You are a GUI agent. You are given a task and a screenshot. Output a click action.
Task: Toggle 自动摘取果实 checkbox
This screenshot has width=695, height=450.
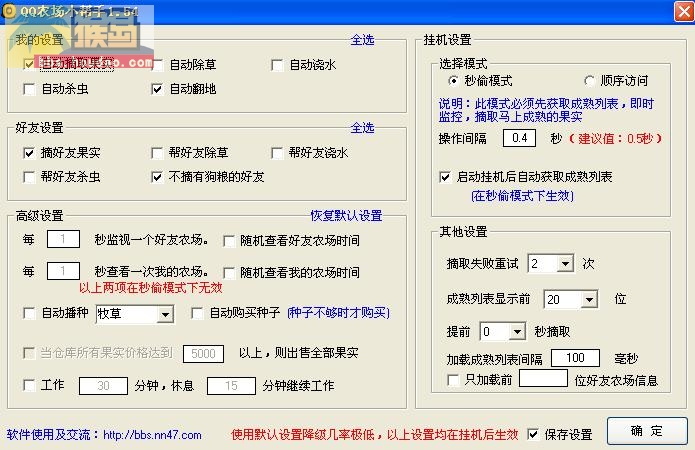coord(29,64)
